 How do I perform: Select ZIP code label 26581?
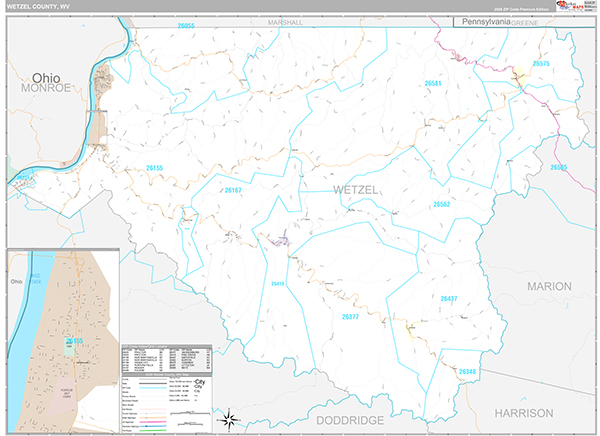tap(433, 83)
